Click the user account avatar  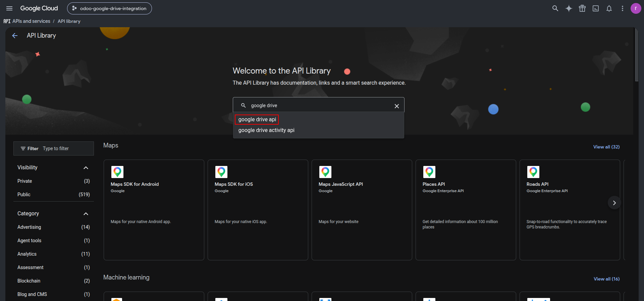click(x=636, y=8)
